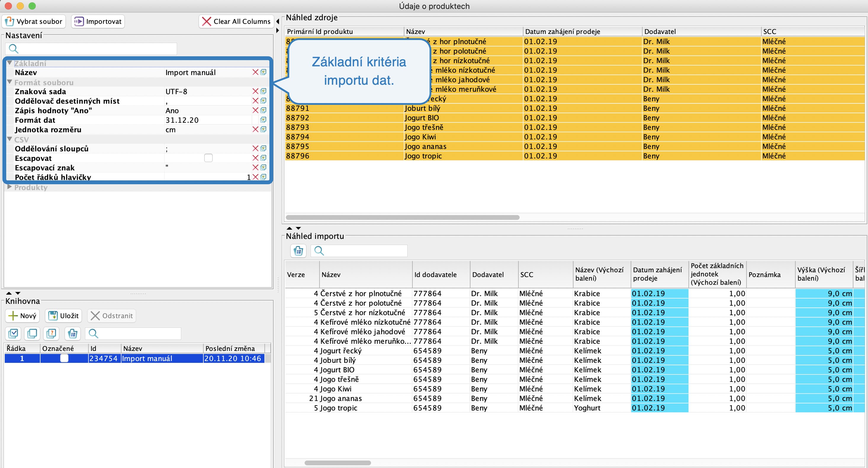The height and width of the screenshot is (468, 868).
Task: Clear the Jednotka rozměru value
Action: (255, 129)
